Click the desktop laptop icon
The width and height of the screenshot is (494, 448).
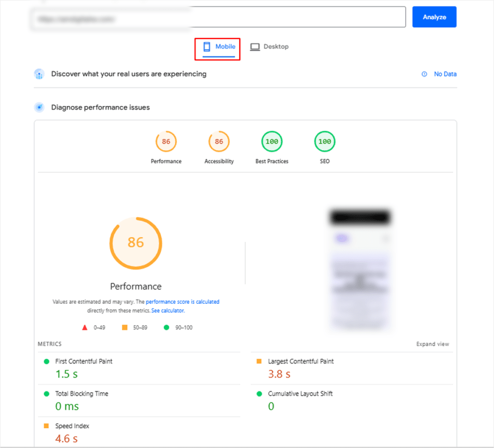[x=255, y=47]
